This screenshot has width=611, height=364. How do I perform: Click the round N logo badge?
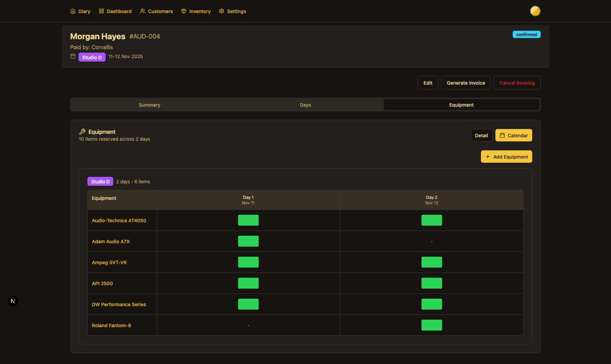point(13,301)
